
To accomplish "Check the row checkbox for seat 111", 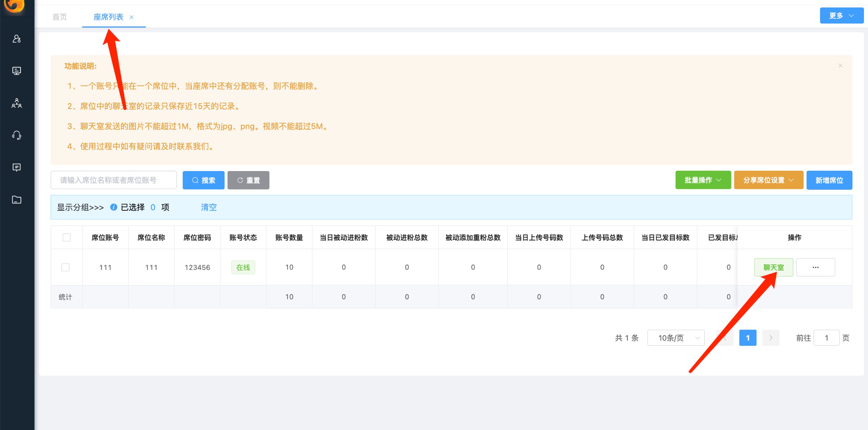I will click(x=65, y=267).
